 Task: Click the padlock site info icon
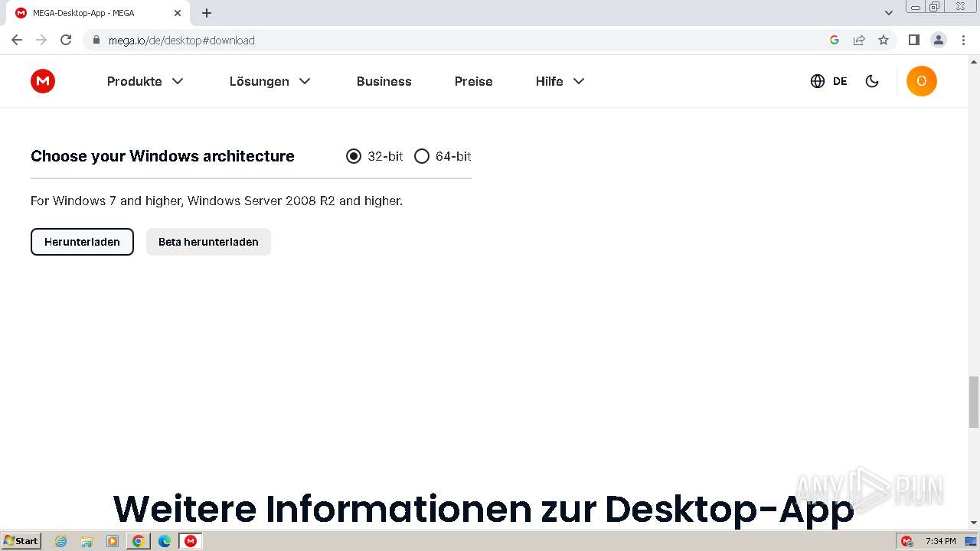pyautogui.click(x=96, y=40)
